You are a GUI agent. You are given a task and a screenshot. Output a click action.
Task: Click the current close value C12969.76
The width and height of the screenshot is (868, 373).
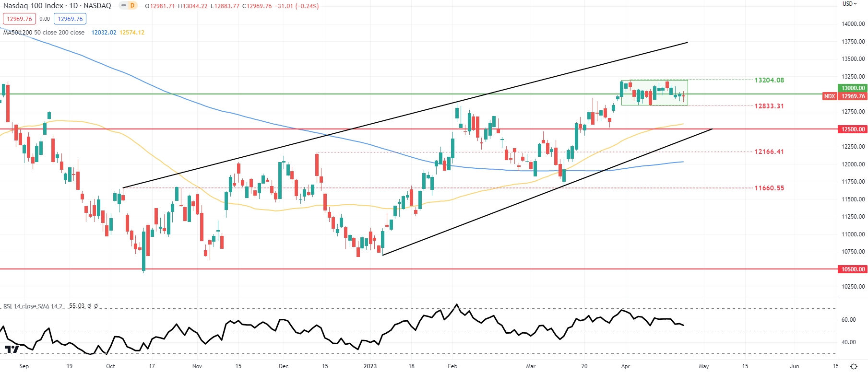pyautogui.click(x=257, y=6)
